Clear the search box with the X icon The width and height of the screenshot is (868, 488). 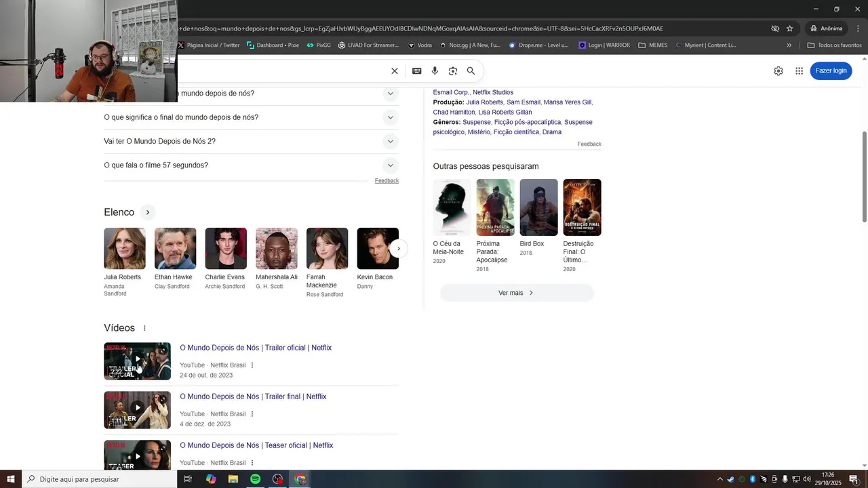coord(395,71)
